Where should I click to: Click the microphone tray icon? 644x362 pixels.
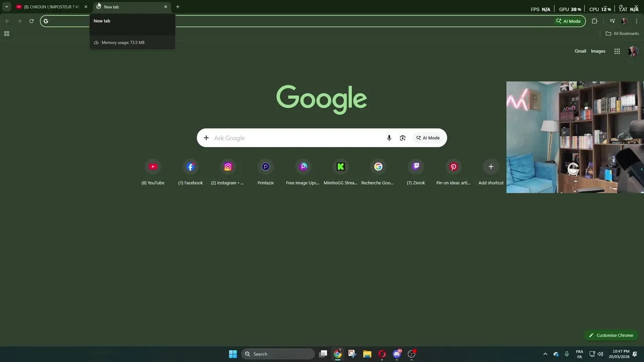point(567,354)
